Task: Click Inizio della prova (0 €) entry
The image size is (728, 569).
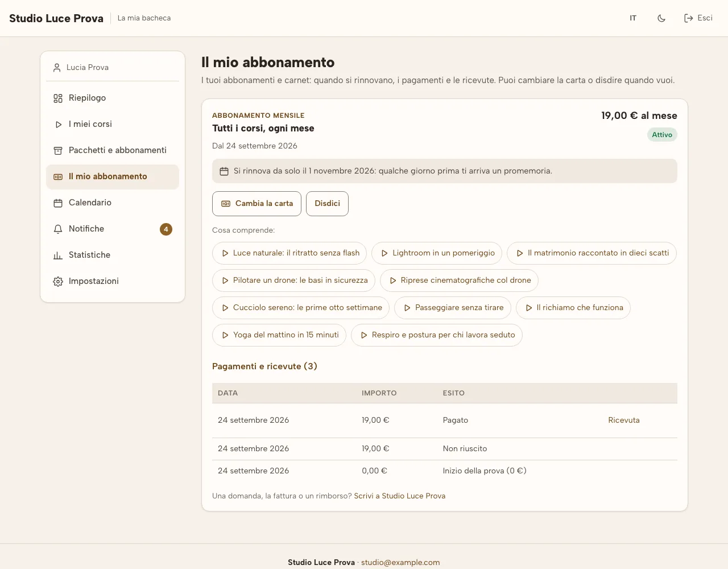Action: 485,471
